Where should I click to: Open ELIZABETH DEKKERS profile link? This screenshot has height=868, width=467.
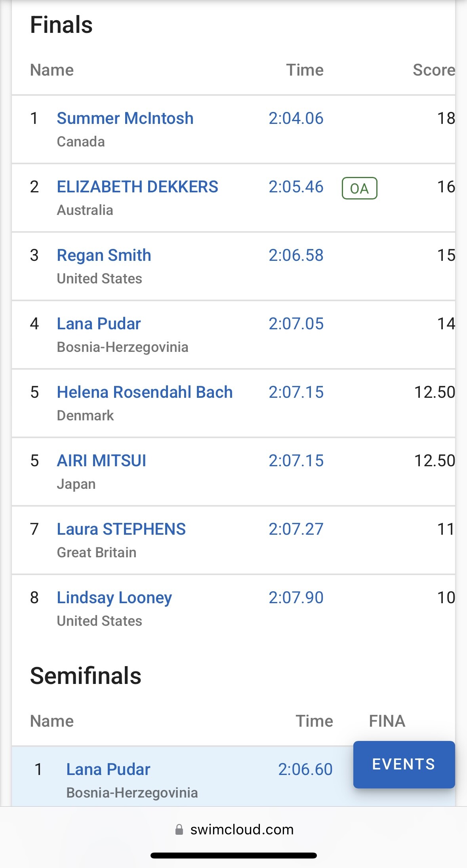pyautogui.click(x=137, y=187)
